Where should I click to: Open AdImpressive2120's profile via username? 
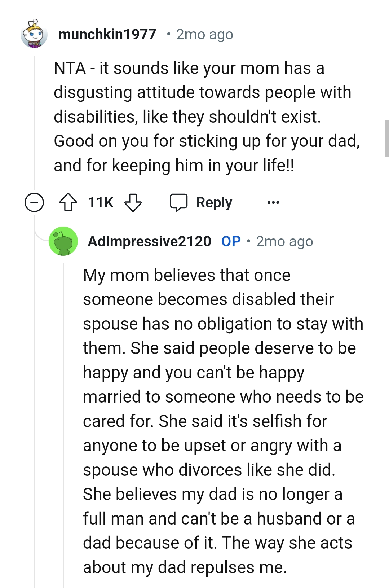(x=150, y=241)
